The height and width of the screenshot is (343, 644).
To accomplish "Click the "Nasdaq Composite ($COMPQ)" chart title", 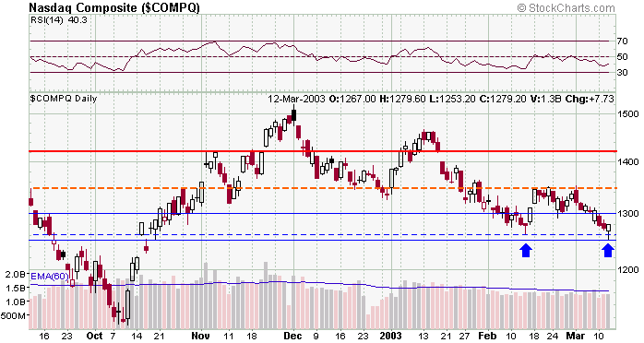I will point(114,7).
